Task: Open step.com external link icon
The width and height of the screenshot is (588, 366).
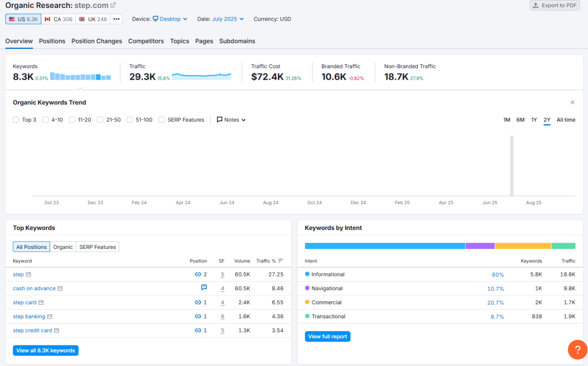Action: point(113,5)
